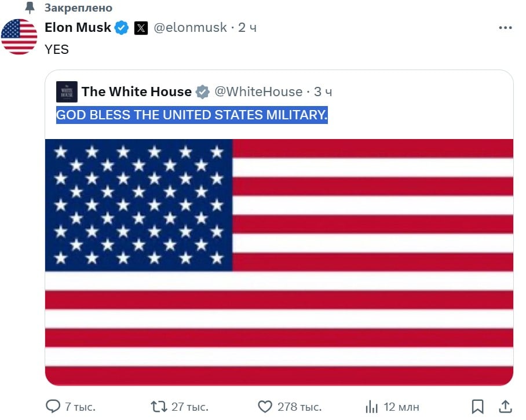
Task: Open The White House profile avatar
Action: point(67,92)
